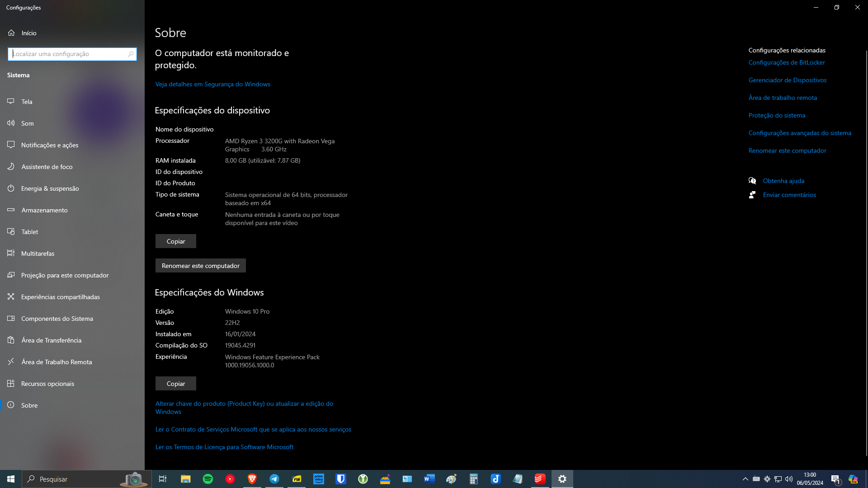Screen dimensions: 868x488
Task: Open the Windows Start menu
Action: 11,479
